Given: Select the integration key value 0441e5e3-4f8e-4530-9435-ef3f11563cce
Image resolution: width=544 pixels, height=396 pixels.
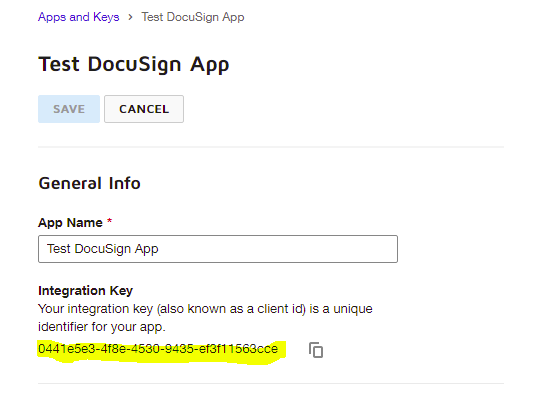Looking at the screenshot, I should click(158, 349).
